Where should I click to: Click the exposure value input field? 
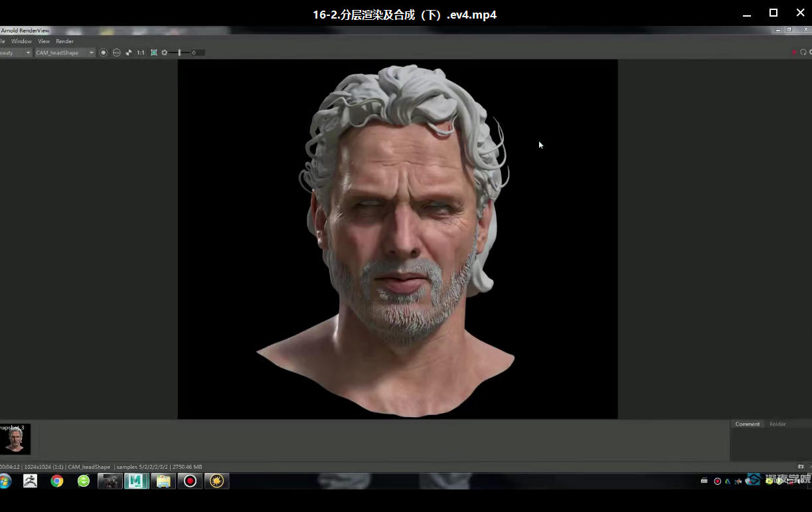coord(198,52)
